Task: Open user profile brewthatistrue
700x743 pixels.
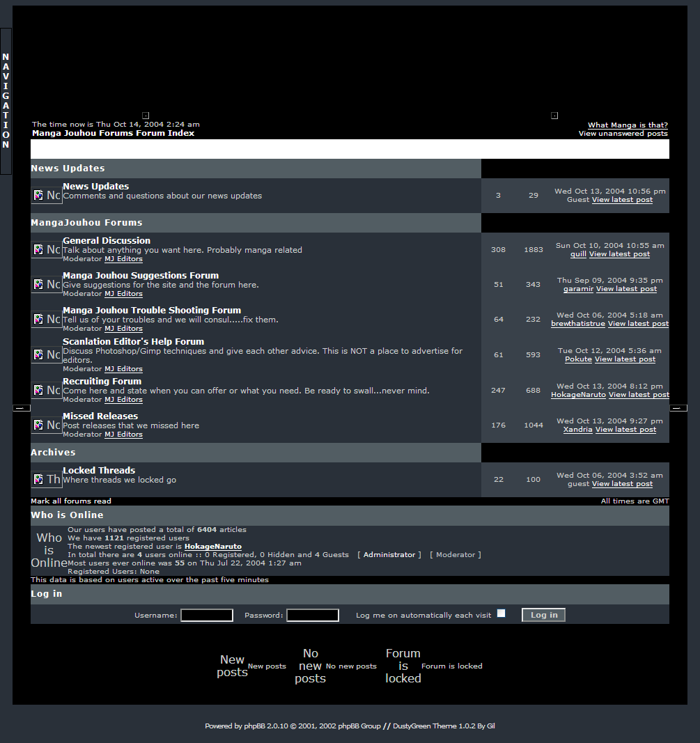Action: pos(578,324)
